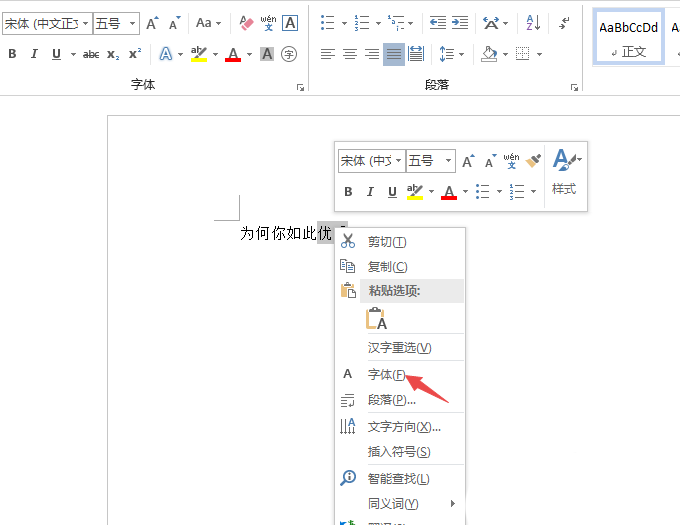Image resolution: width=680 pixels, height=525 pixels.
Task: Shrink font in mini toolbar
Action: 490,161
